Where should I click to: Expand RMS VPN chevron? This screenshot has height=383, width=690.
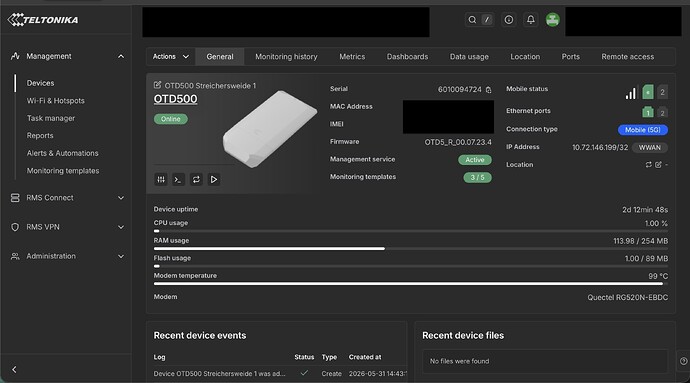coord(121,227)
